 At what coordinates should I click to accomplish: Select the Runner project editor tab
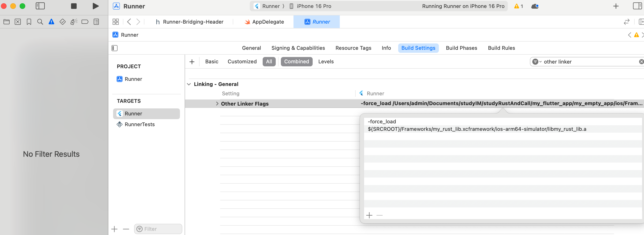pos(317,22)
